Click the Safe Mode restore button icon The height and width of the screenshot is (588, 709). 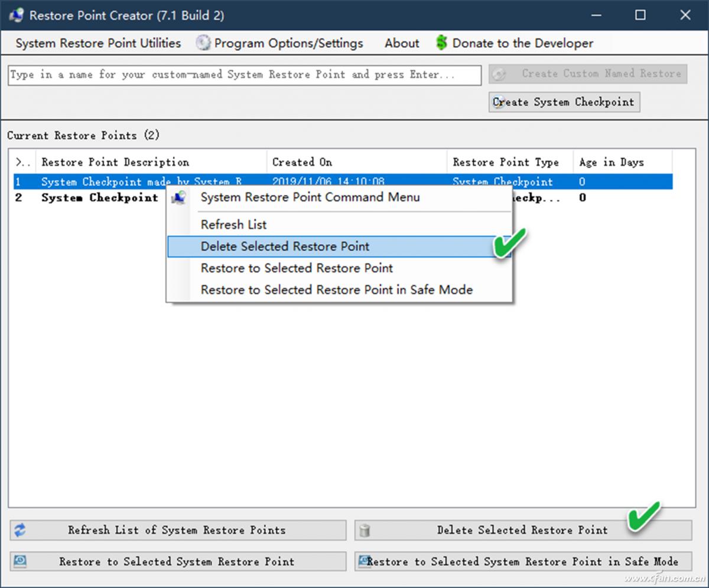[365, 561]
